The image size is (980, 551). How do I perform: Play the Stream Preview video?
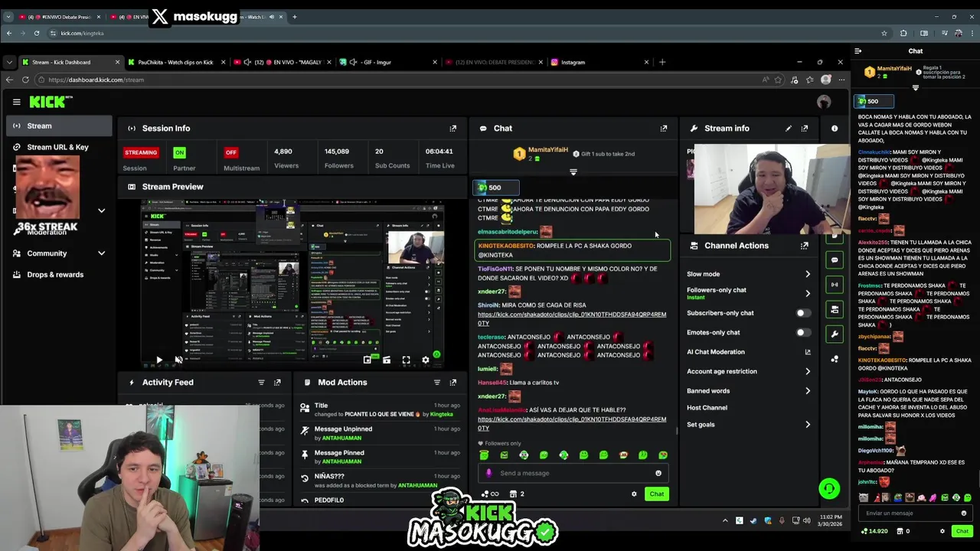coord(159,360)
